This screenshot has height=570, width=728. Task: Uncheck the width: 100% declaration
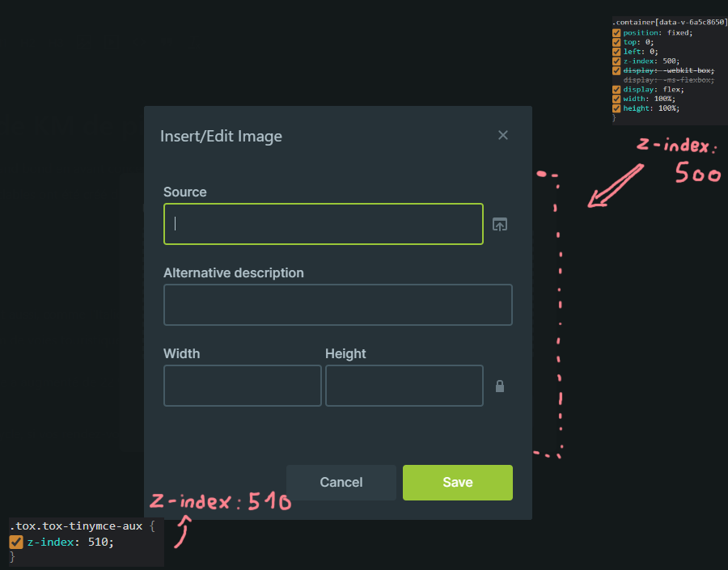tap(616, 99)
